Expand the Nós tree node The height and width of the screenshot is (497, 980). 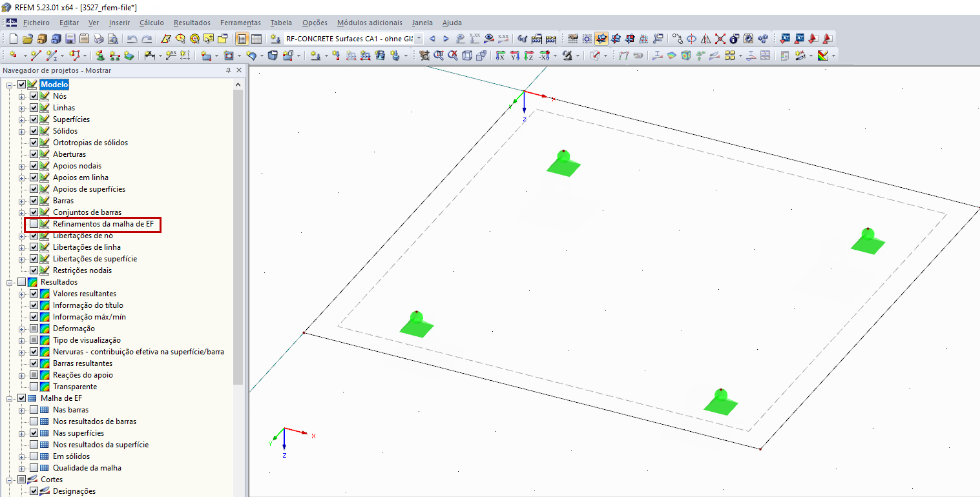click(x=21, y=96)
